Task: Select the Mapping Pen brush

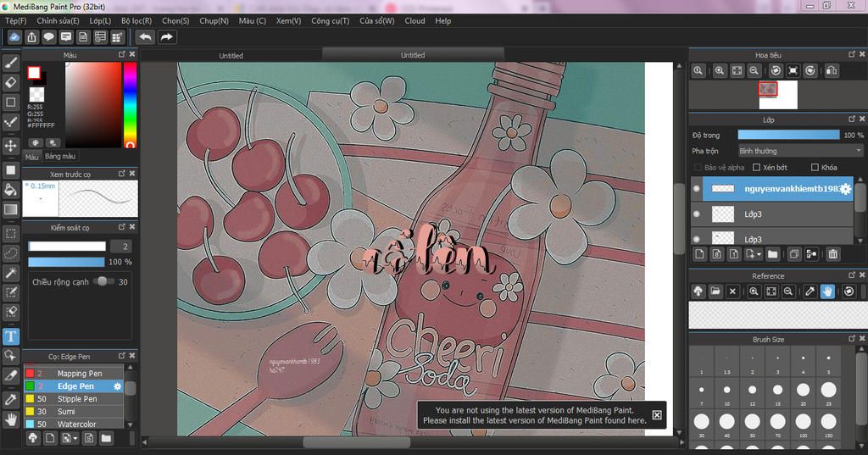Action: coord(73,374)
